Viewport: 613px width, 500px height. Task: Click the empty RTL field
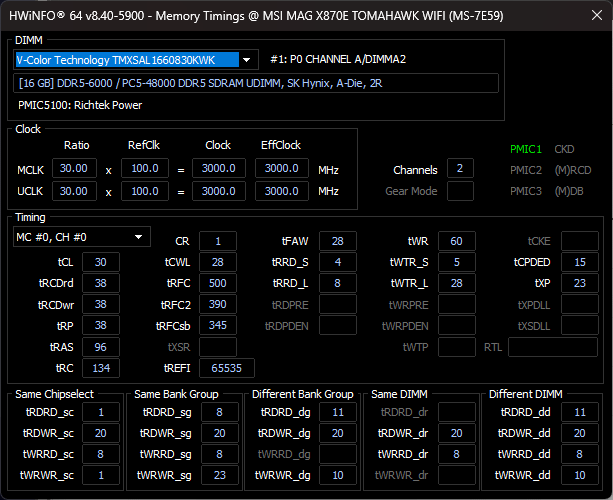(x=553, y=347)
